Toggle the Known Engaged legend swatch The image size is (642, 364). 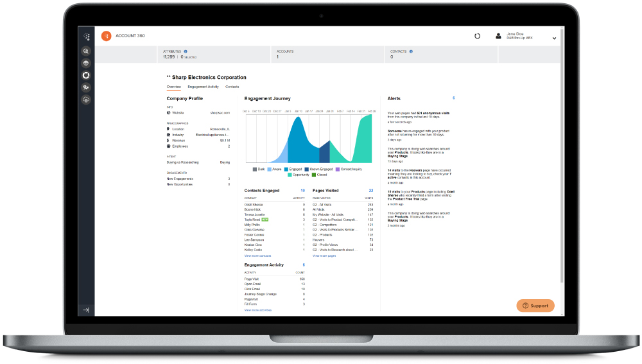(307, 169)
